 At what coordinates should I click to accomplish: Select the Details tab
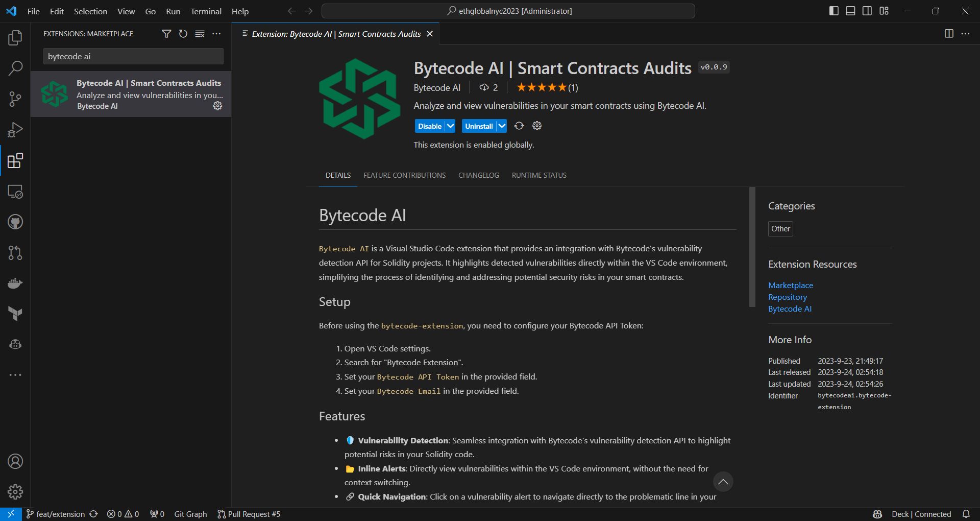(x=338, y=175)
